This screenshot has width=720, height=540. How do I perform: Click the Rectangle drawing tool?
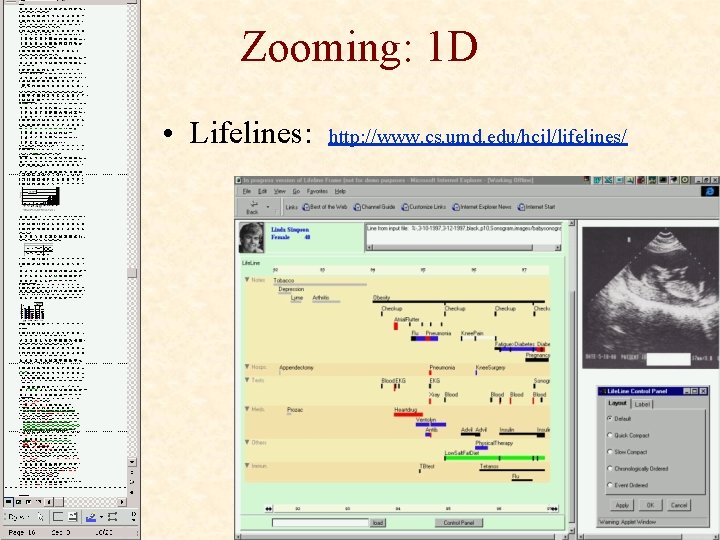pyautogui.click(x=58, y=517)
